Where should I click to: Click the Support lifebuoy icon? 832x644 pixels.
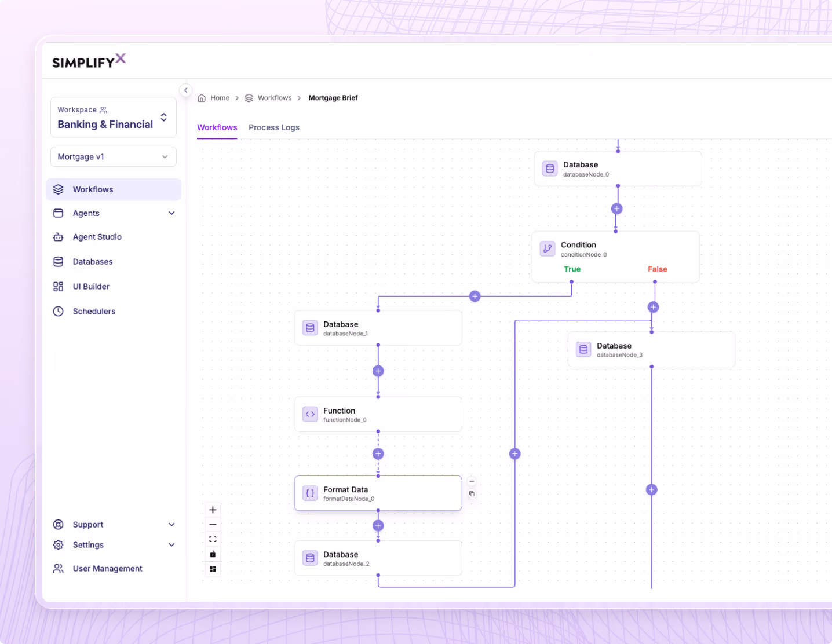[58, 525]
